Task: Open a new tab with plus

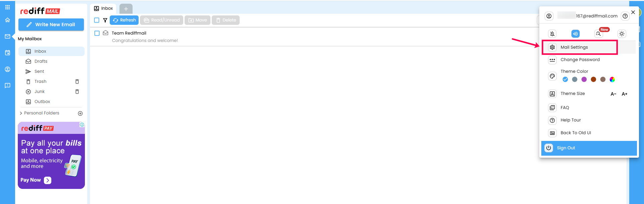Action: point(126,9)
